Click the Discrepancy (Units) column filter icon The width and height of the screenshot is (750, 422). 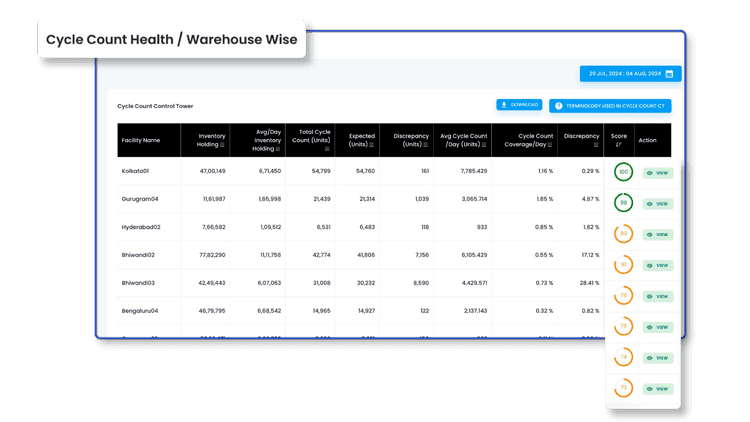[x=426, y=146]
